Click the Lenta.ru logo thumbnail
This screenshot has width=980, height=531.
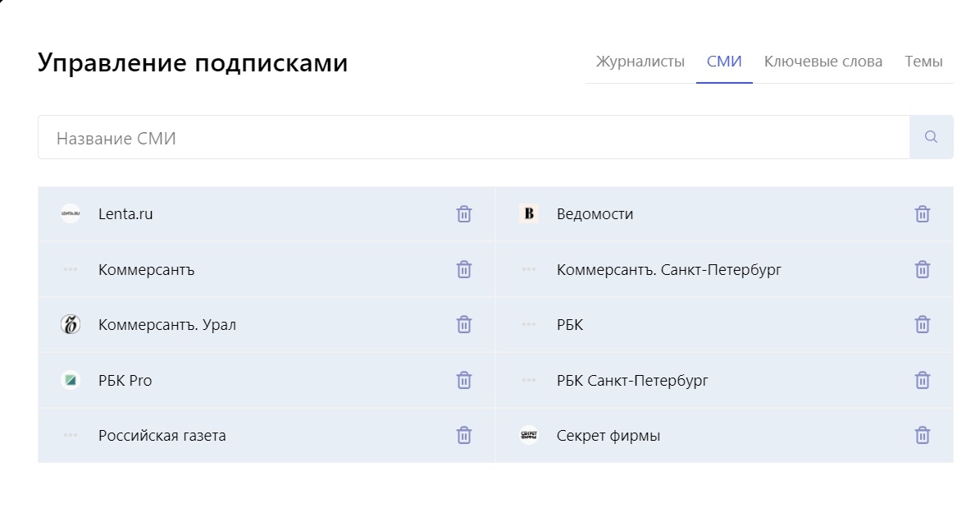[71, 214]
